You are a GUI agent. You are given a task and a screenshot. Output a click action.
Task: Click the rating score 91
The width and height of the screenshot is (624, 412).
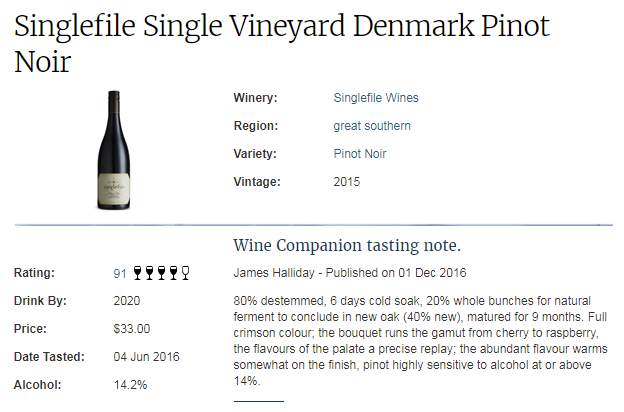[x=120, y=273]
